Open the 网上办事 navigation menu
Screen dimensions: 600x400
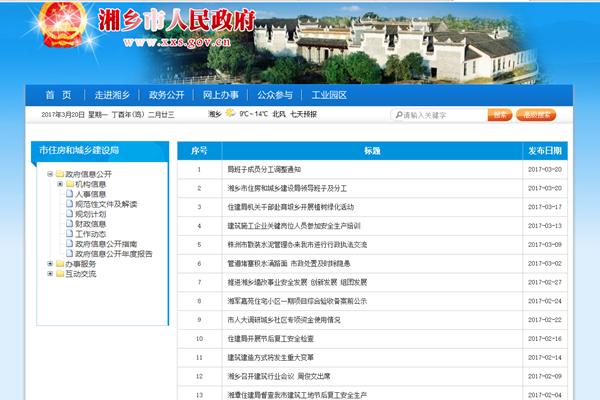coord(221,95)
